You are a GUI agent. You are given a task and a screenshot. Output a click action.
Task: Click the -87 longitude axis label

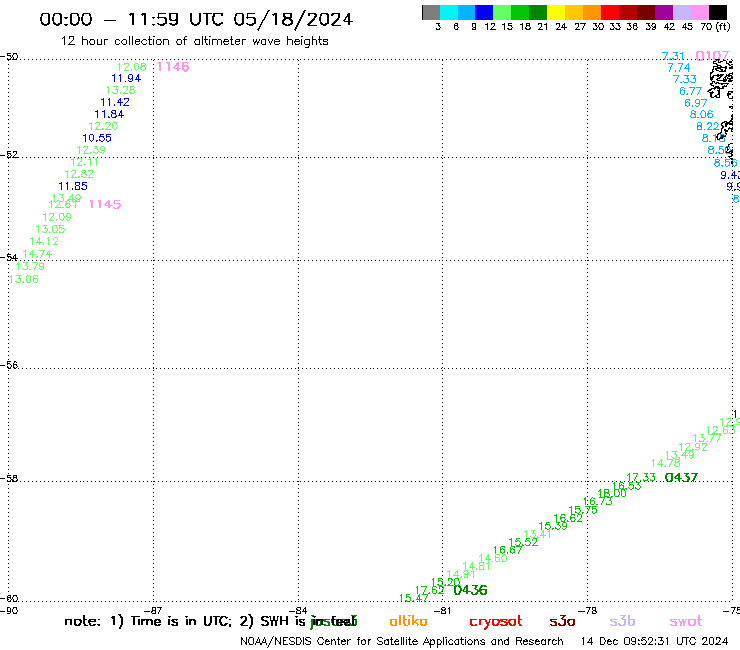pos(153,611)
